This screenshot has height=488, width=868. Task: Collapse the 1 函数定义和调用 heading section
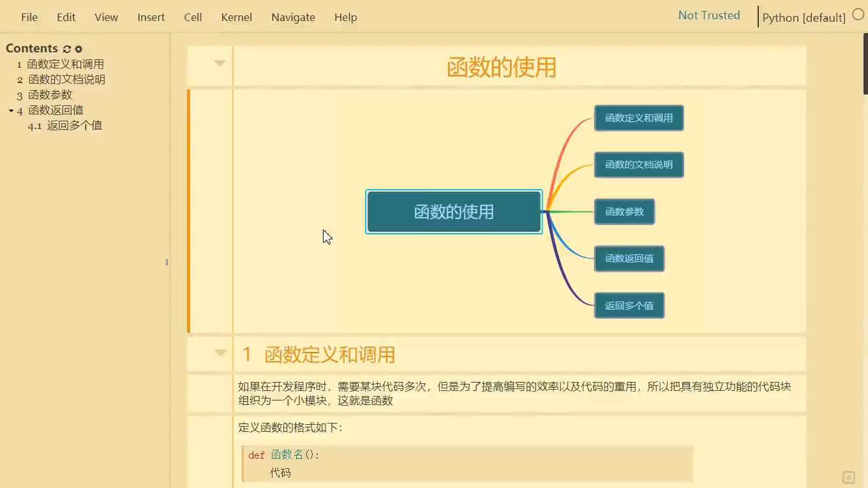pos(221,353)
